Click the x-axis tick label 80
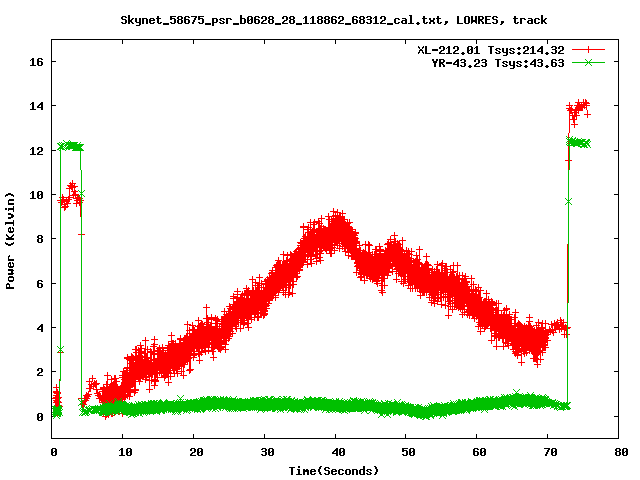This screenshot has height=480, width=640. point(622,452)
